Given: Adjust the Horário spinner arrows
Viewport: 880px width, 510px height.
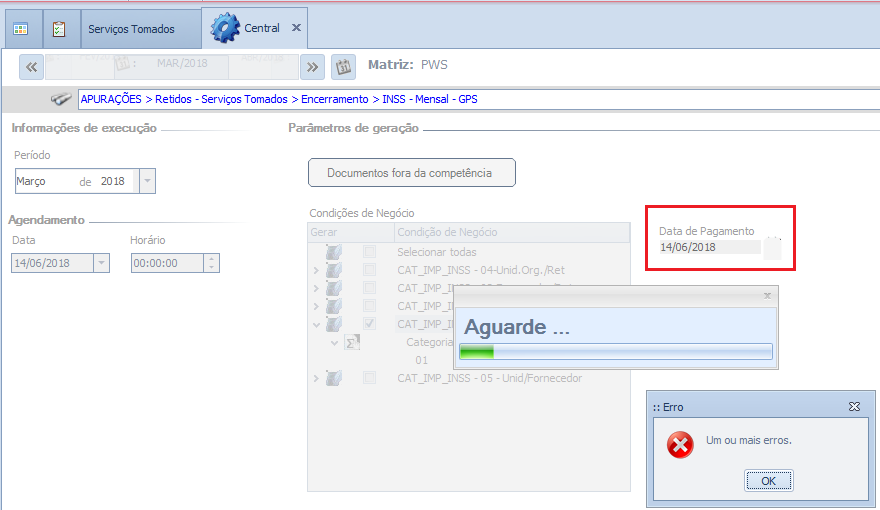Looking at the screenshot, I should pyautogui.click(x=212, y=263).
